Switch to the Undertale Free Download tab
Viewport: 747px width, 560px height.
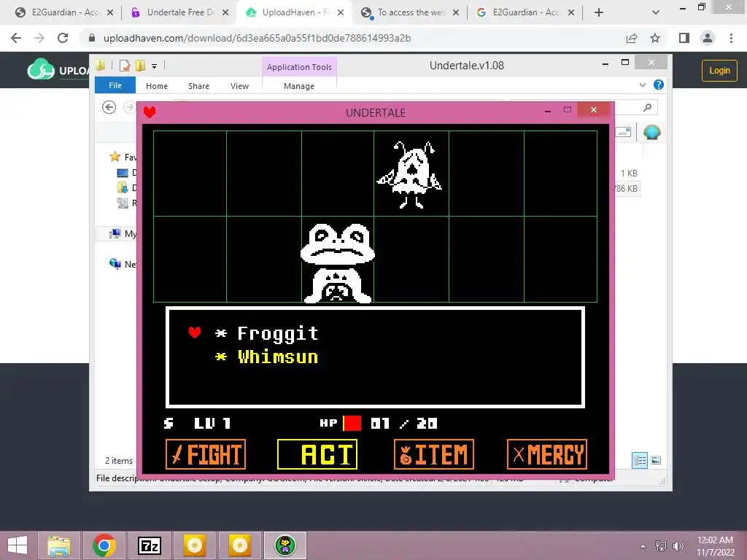click(179, 12)
